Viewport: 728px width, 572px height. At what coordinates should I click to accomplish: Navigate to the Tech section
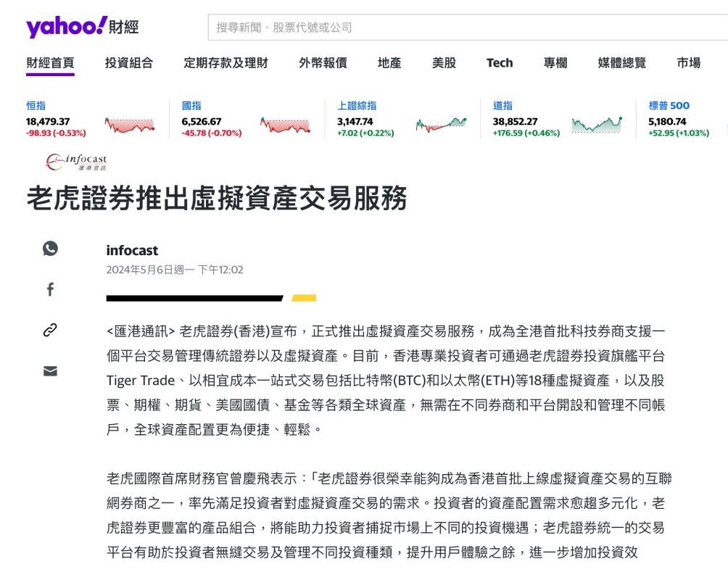tap(500, 63)
